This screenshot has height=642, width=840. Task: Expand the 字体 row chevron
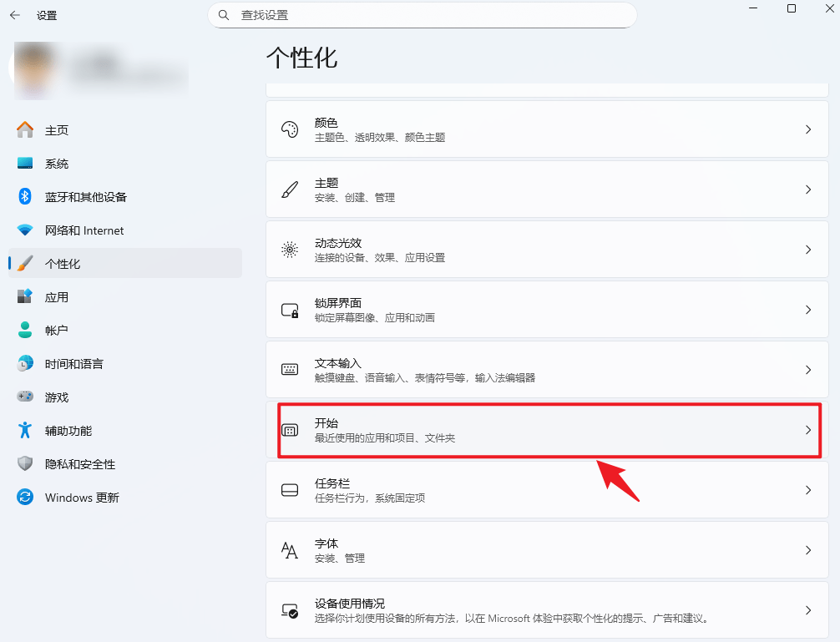807,550
